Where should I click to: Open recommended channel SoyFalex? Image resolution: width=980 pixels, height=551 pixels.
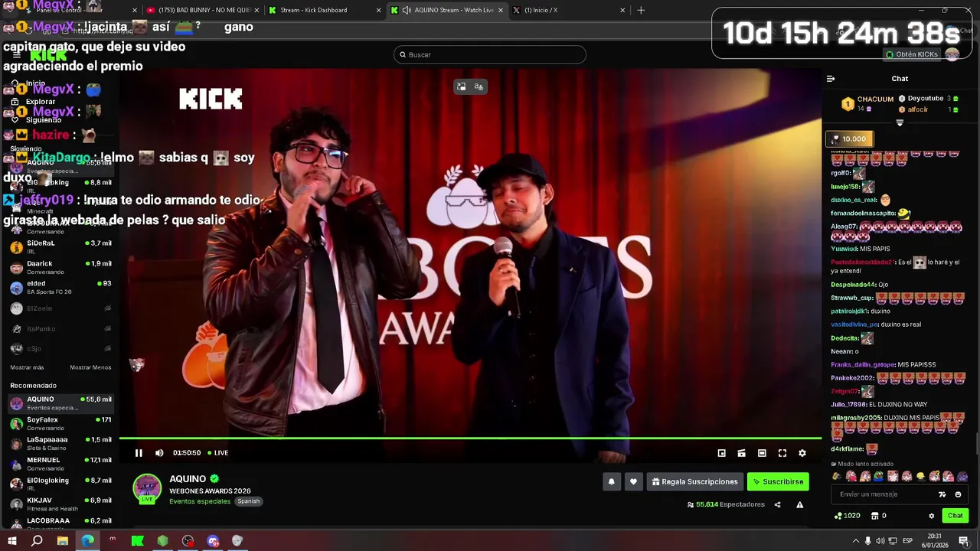pyautogui.click(x=60, y=423)
